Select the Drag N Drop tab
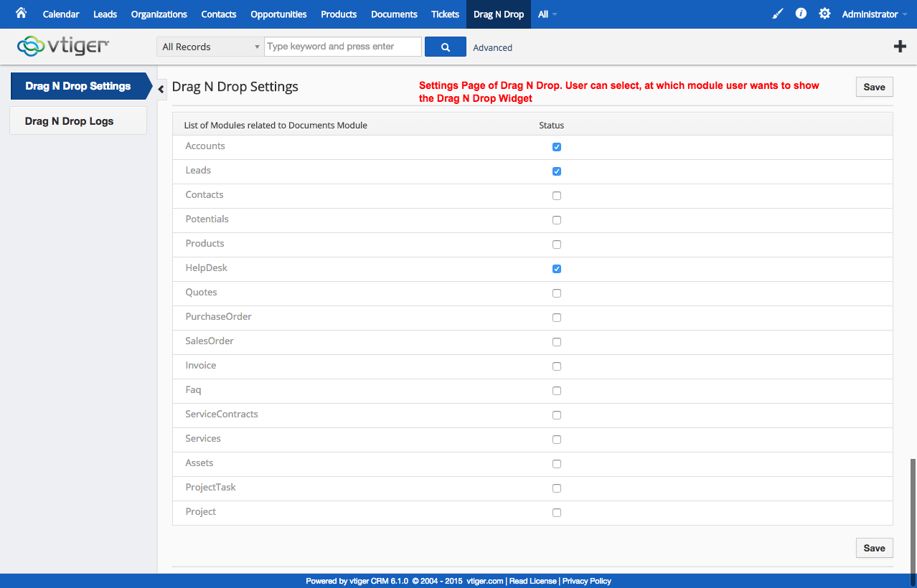 [499, 14]
